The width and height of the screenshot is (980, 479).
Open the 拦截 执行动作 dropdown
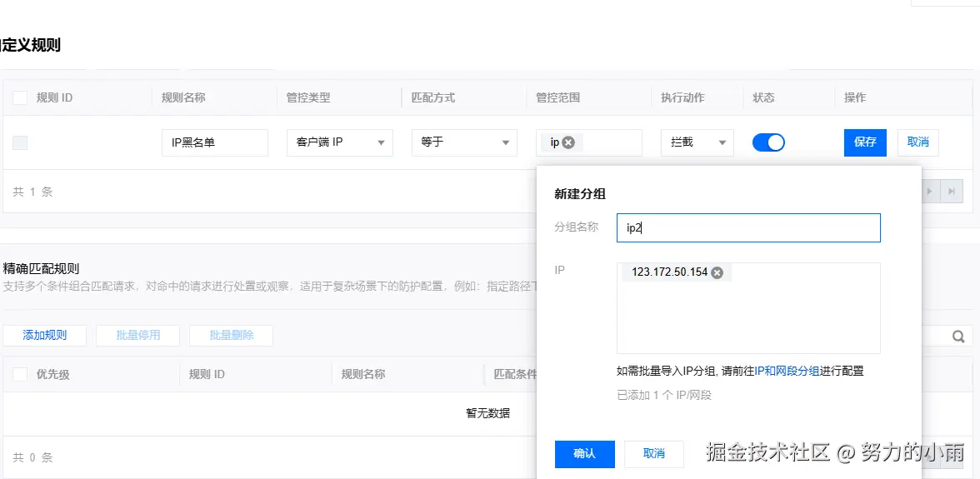pos(697,142)
